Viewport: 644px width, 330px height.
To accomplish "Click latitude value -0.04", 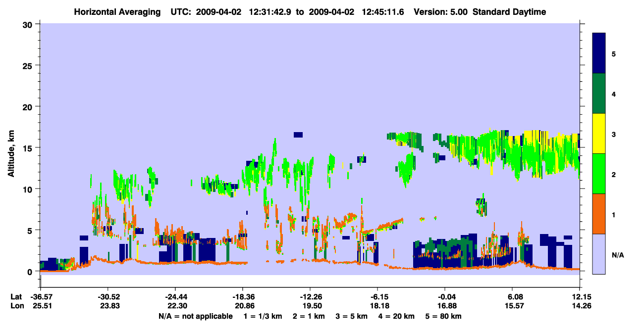I will click(x=445, y=297).
